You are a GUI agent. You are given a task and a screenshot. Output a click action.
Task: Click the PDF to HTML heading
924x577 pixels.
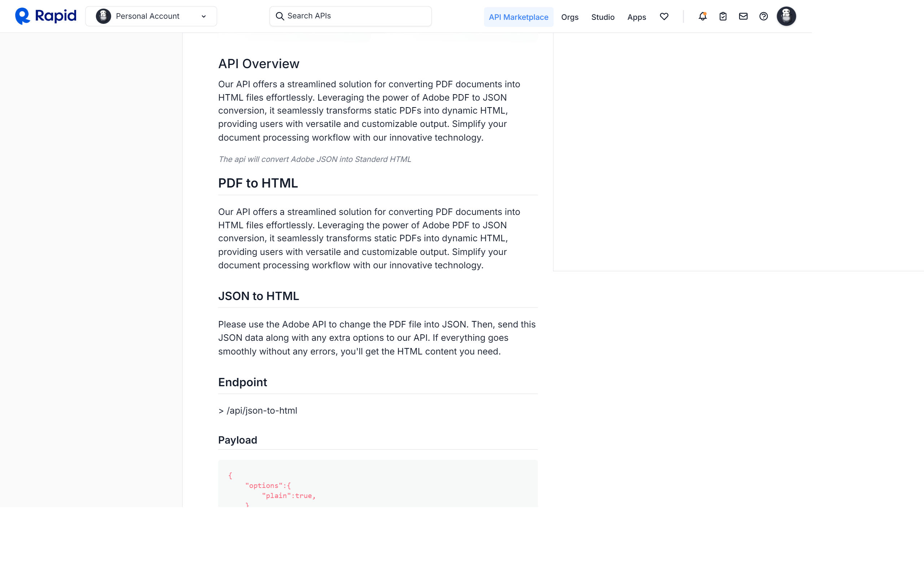(258, 183)
